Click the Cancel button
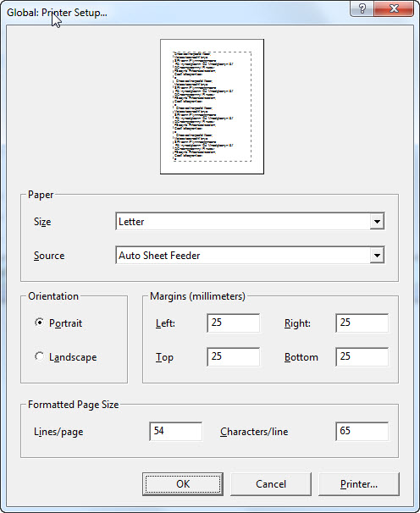420x513 pixels. tap(271, 484)
